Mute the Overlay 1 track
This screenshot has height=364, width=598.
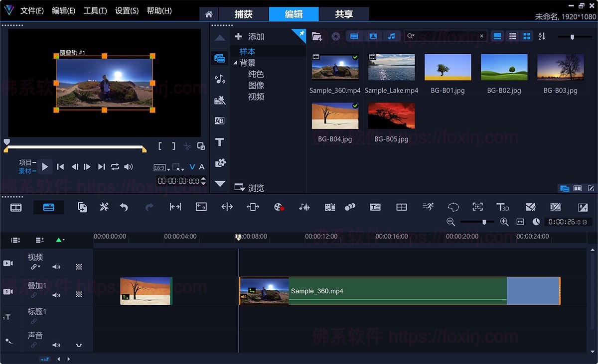[56, 295]
